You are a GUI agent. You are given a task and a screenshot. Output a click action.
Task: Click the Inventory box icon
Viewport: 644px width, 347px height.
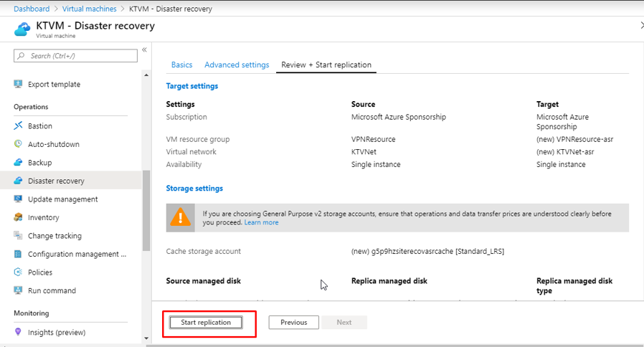[18, 217]
